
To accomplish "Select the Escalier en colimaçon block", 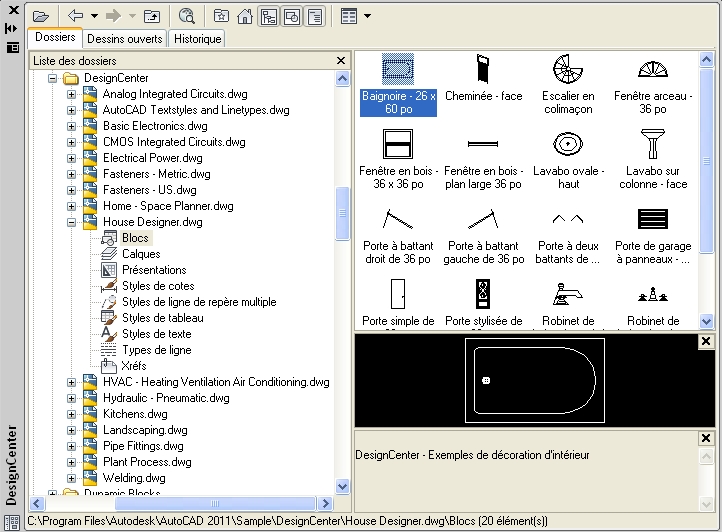I will click(x=567, y=84).
